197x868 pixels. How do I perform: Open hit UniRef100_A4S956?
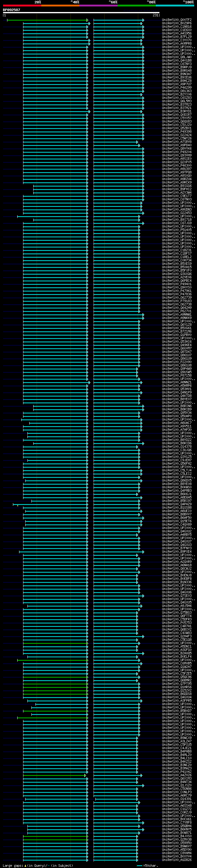pyautogui.click(x=177, y=33)
